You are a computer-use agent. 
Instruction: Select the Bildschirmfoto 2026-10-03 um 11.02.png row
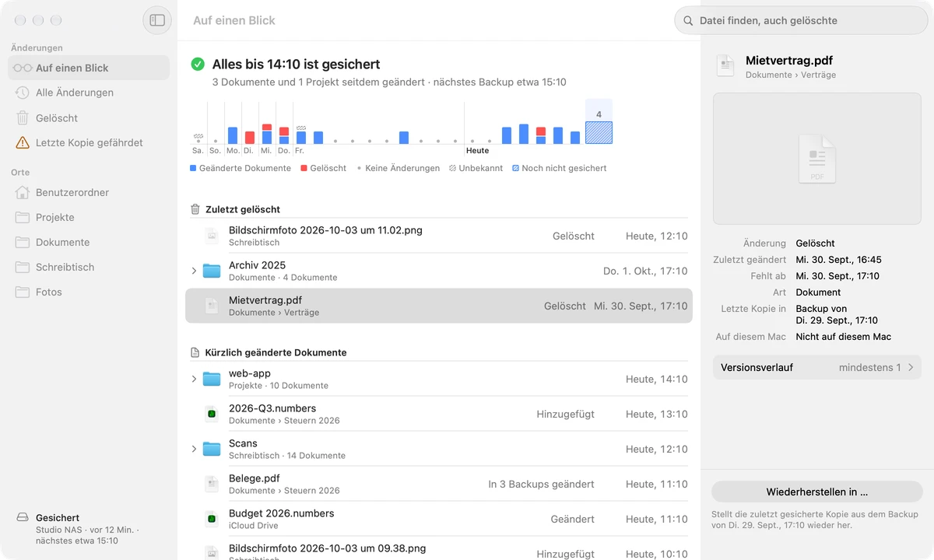(x=439, y=236)
